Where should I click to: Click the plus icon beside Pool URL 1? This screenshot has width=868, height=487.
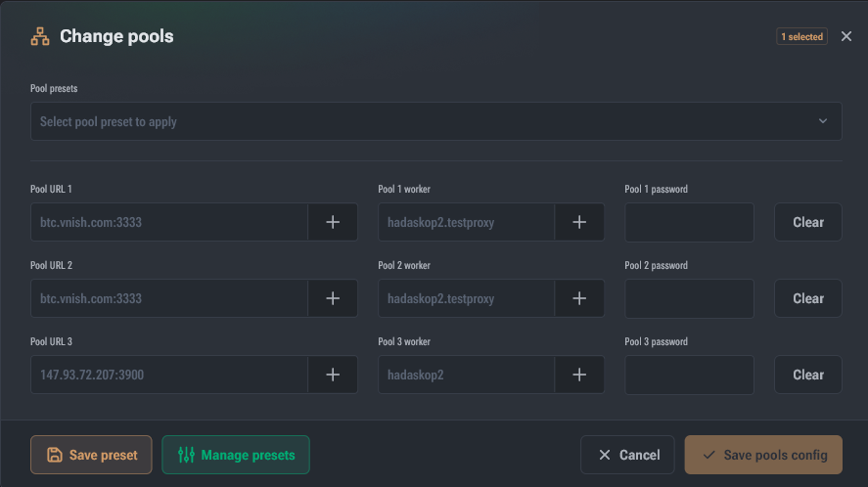click(333, 222)
